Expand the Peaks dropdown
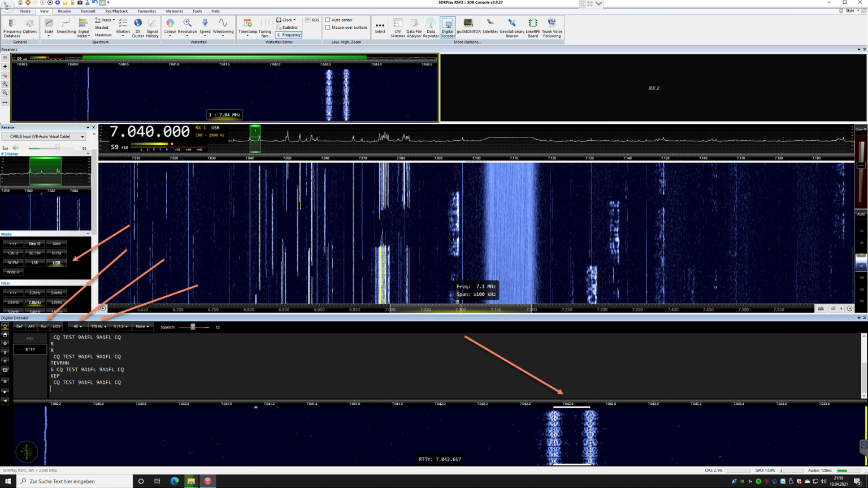The width and height of the screenshot is (868, 488). (105, 20)
